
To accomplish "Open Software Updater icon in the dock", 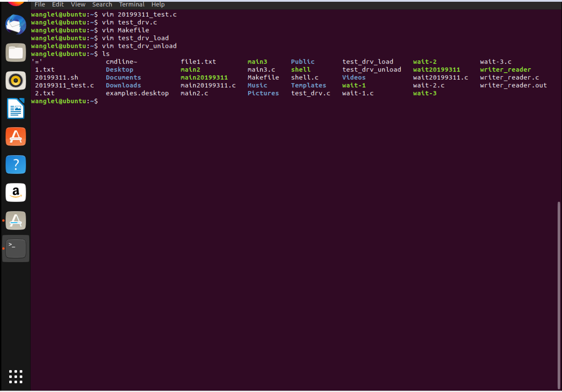I will pos(16,220).
